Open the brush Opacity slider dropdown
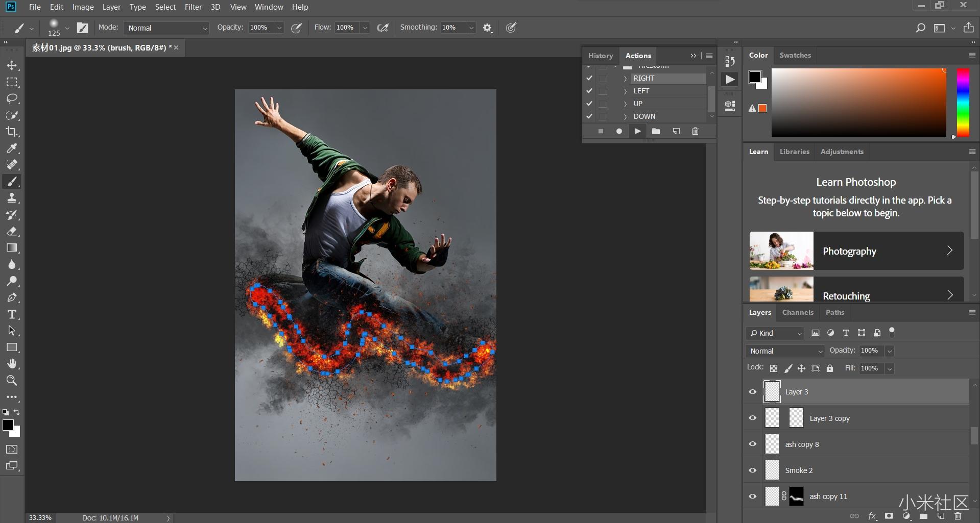The width and height of the screenshot is (980, 523). 279,28
